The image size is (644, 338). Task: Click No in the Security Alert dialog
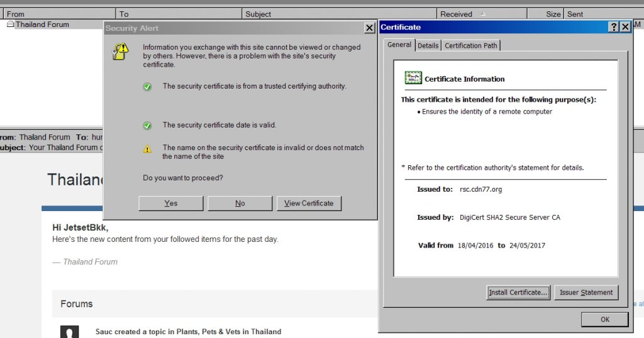pyautogui.click(x=240, y=204)
